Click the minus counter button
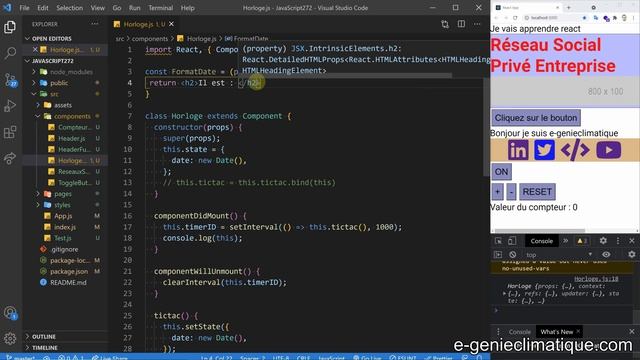The image size is (640, 360). coord(511,192)
